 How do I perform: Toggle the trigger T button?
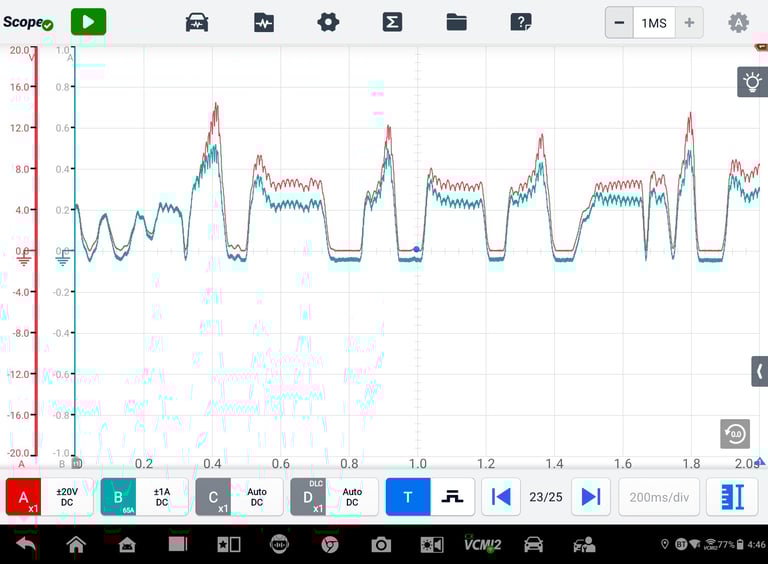[x=408, y=497]
